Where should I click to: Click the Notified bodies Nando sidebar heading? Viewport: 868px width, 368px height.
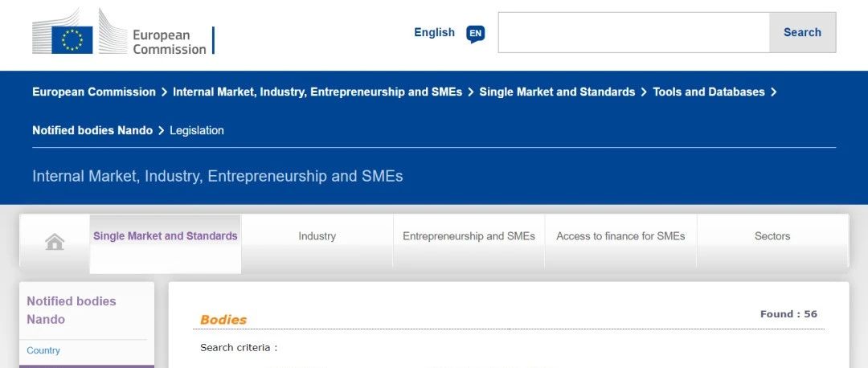pyautogui.click(x=72, y=310)
